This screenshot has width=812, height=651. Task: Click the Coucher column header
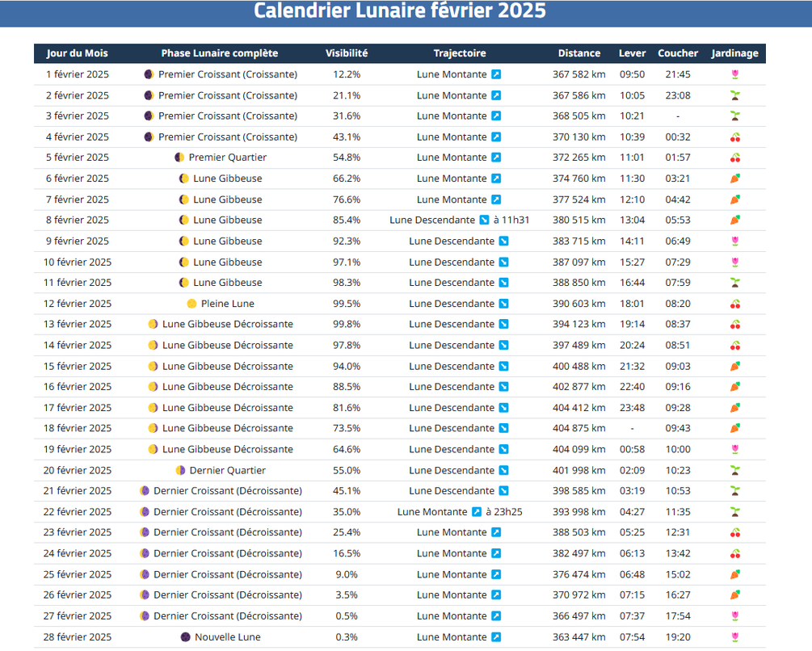click(678, 53)
